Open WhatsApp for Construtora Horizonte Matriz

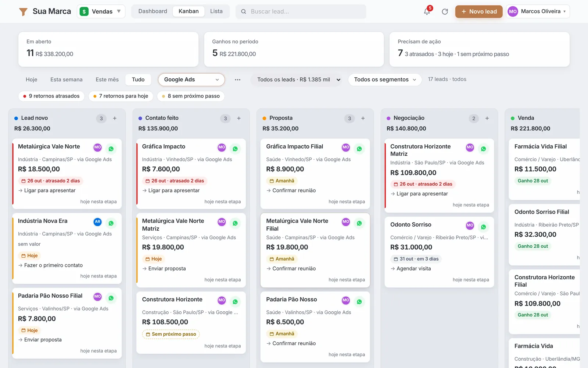click(484, 149)
